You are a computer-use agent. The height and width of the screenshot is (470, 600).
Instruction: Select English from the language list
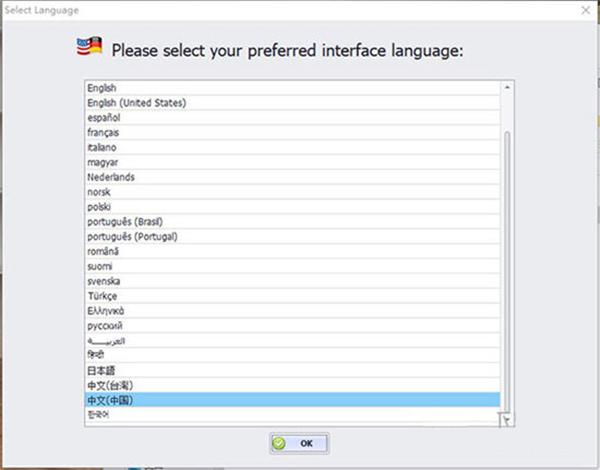292,88
